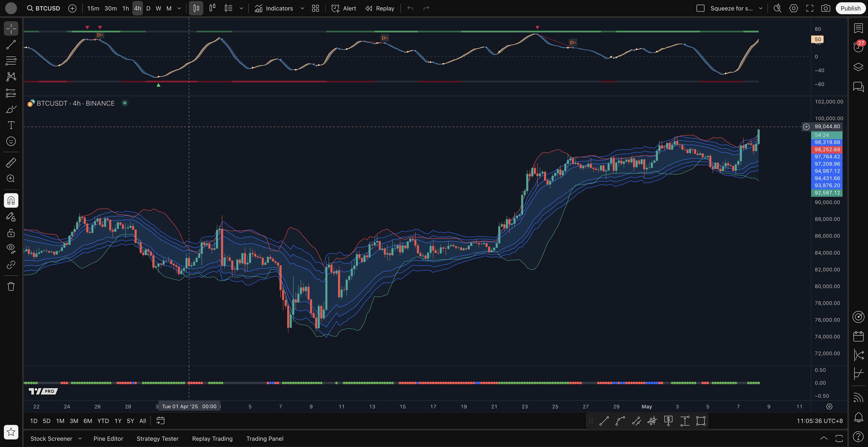Take a chart snapshot with camera icon
The image size is (868, 447).
tap(826, 8)
